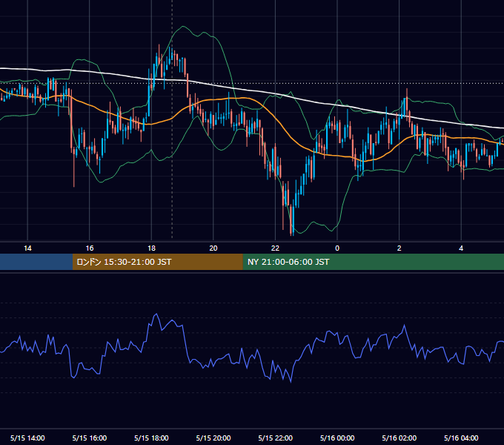Click the 5/15 20:00 date label
The height and width of the screenshot is (445, 504).
click(x=213, y=438)
